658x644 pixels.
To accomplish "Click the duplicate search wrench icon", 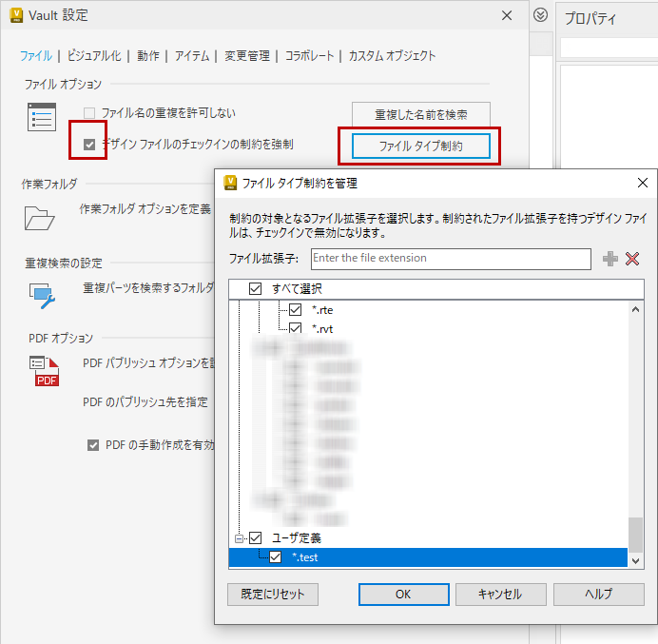I will click(x=42, y=296).
